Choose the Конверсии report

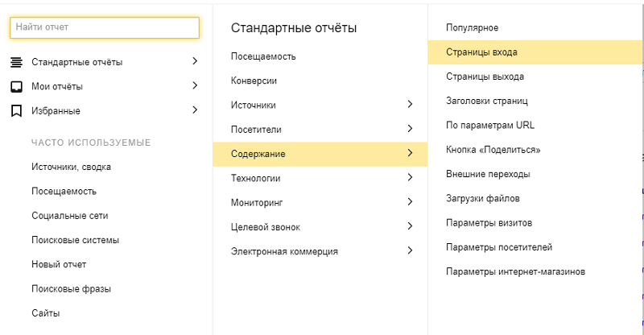[254, 81]
